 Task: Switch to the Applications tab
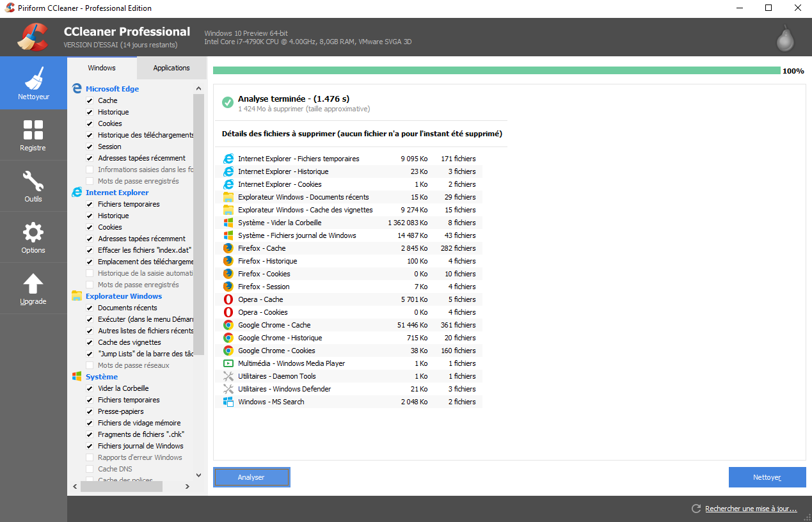click(171, 67)
